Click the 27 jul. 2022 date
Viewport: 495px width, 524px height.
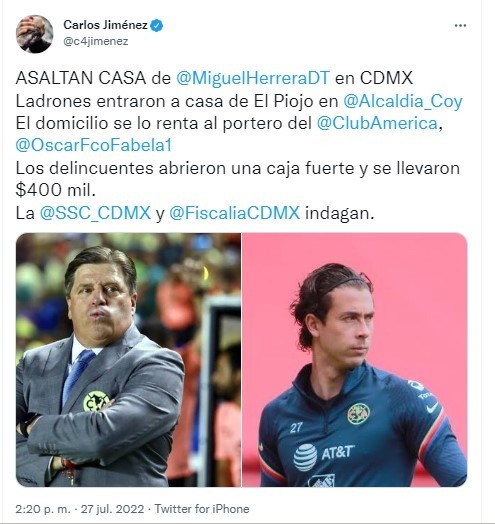tap(112, 509)
